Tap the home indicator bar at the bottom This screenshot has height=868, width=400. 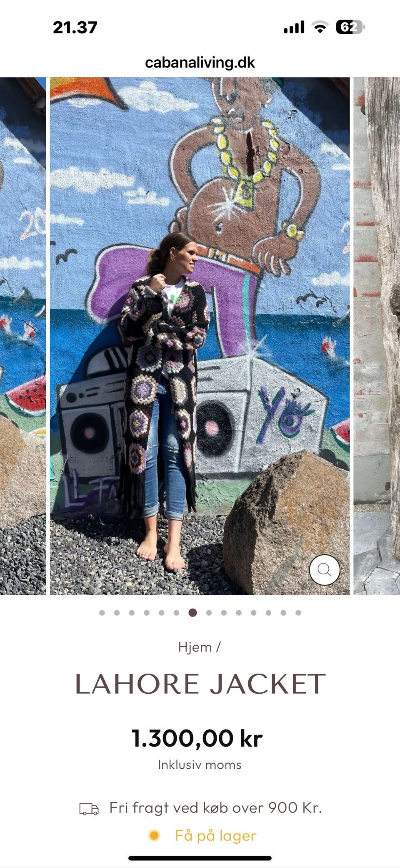pyautogui.click(x=200, y=858)
